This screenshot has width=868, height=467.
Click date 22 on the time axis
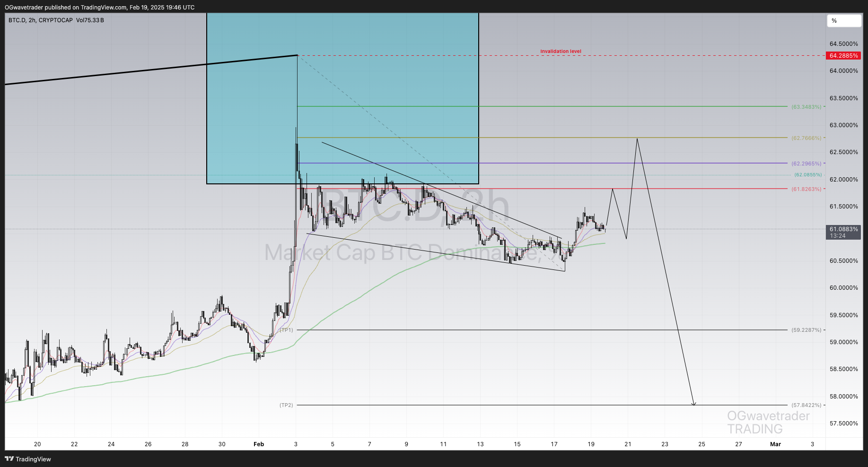(74, 444)
